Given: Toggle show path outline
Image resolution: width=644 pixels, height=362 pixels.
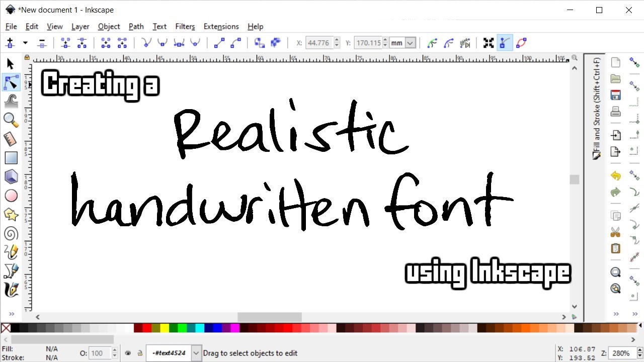Looking at the screenshot, I should coord(521,43).
